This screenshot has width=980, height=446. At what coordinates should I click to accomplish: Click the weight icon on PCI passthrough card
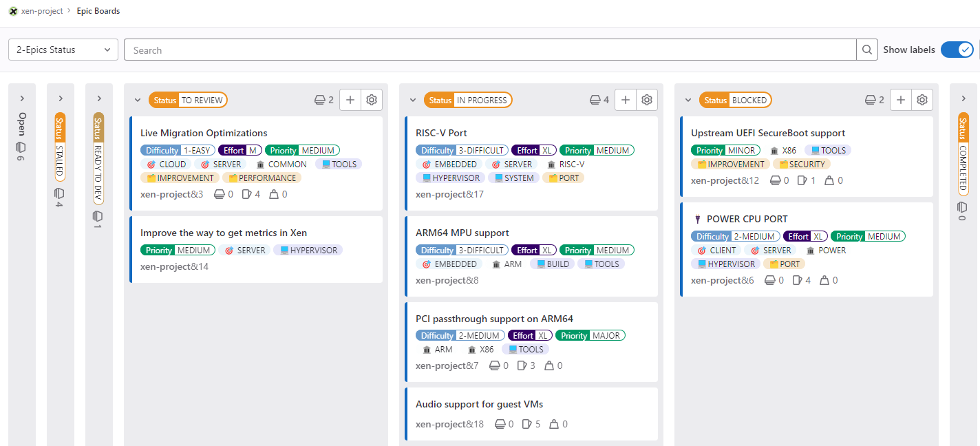coord(548,365)
